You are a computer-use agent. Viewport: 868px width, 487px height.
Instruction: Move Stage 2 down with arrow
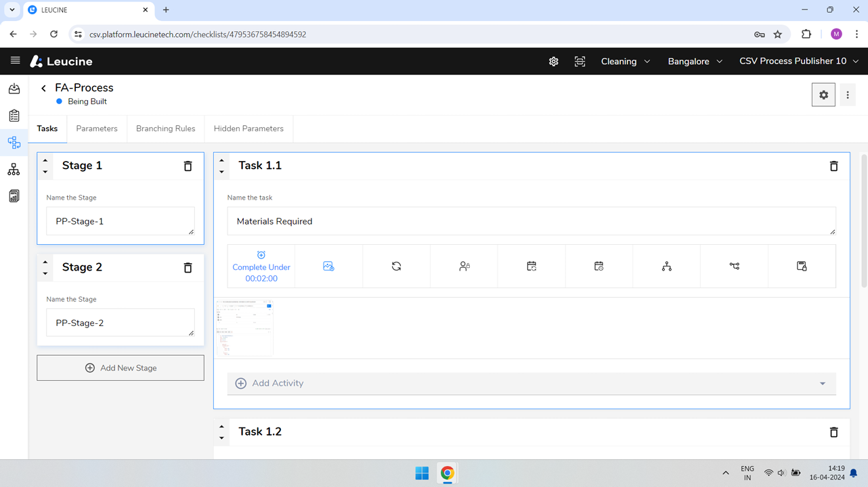pos(45,273)
